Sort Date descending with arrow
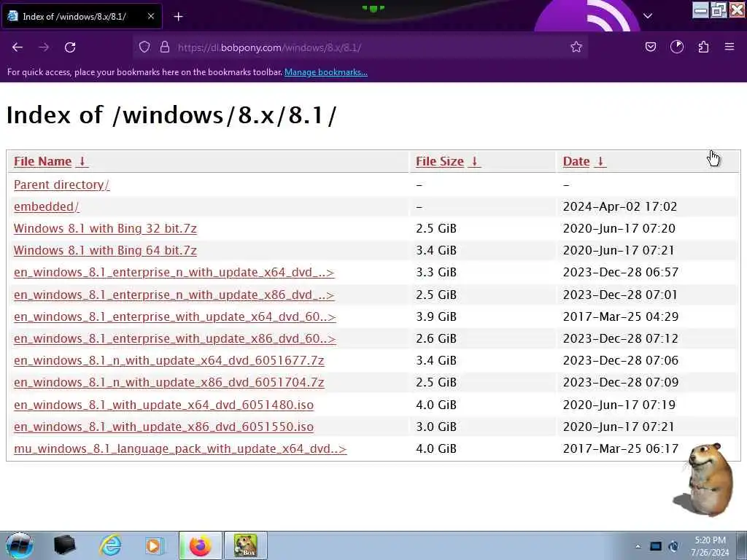Viewport: 747px width, 560px height. (x=600, y=161)
